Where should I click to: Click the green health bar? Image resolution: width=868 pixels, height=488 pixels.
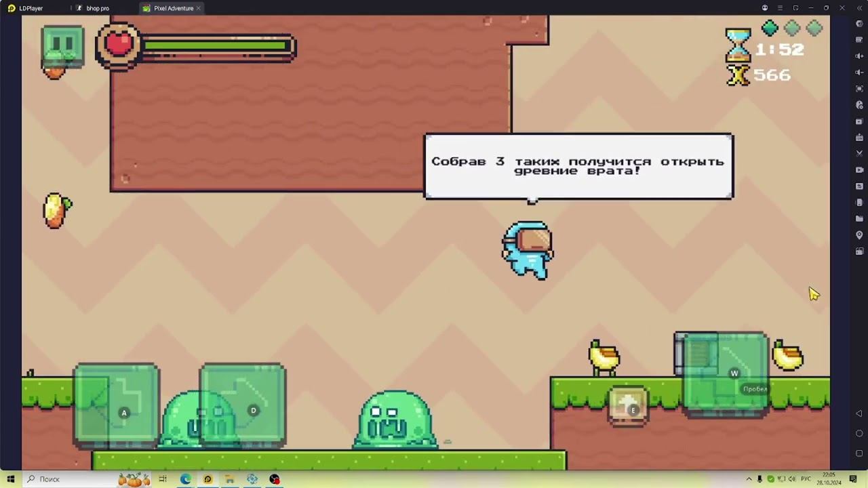(x=218, y=46)
